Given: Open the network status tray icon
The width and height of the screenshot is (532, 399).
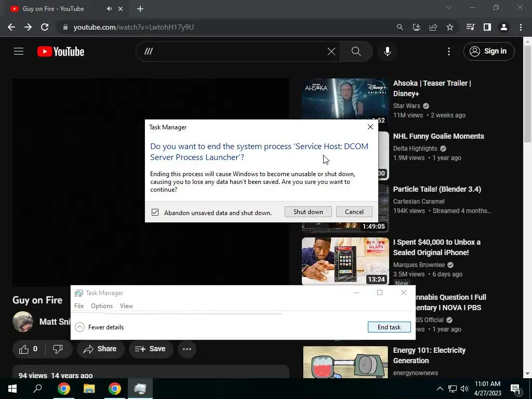Looking at the screenshot, I should [453, 389].
